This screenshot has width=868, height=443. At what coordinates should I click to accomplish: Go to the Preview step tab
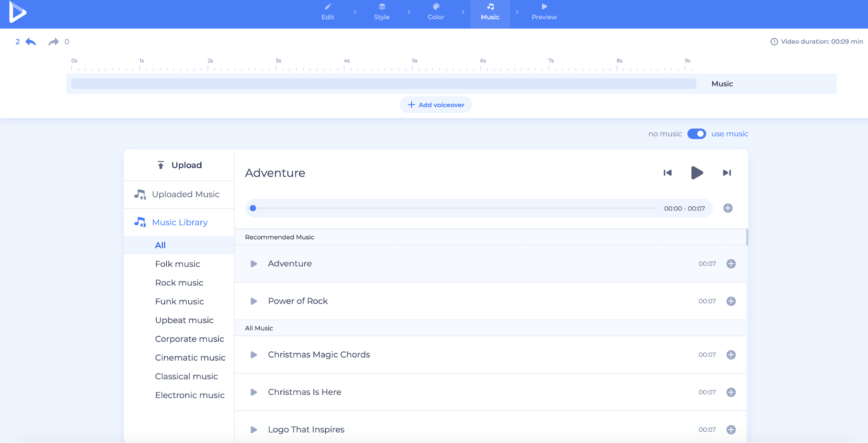click(x=544, y=12)
